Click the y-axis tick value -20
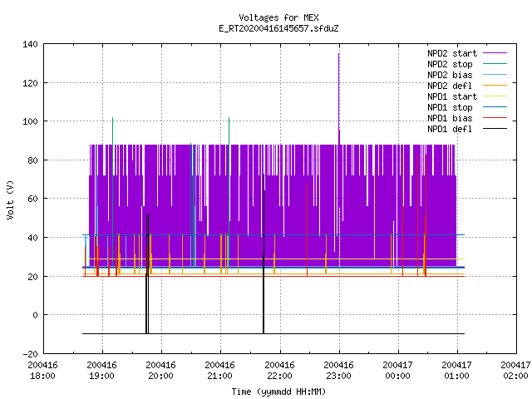 click(x=30, y=354)
